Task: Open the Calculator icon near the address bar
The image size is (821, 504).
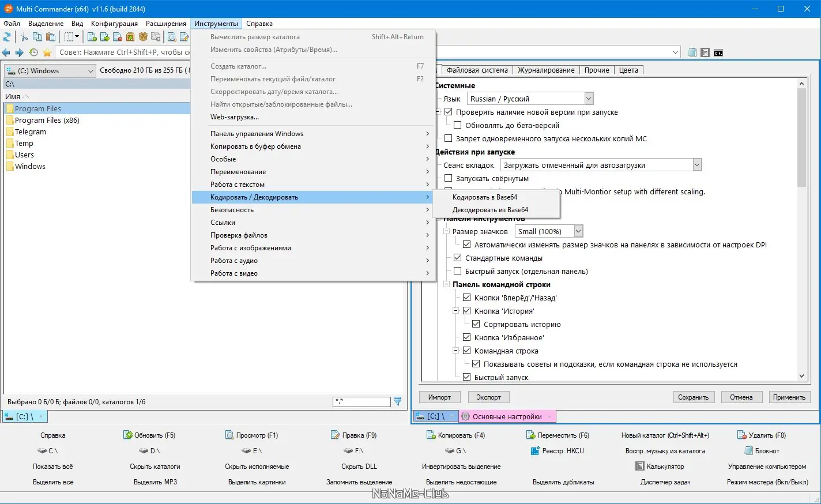Action: [x=705, y=52]
